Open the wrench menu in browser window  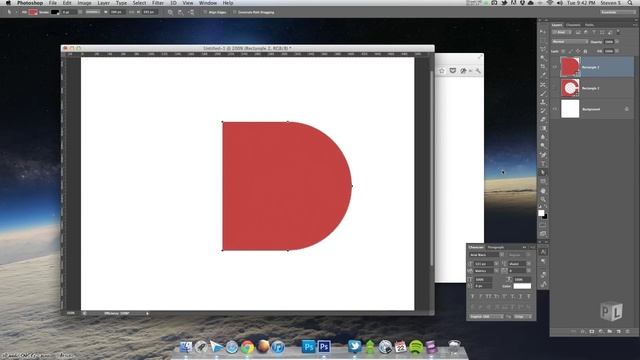click(x=478, y=71)
